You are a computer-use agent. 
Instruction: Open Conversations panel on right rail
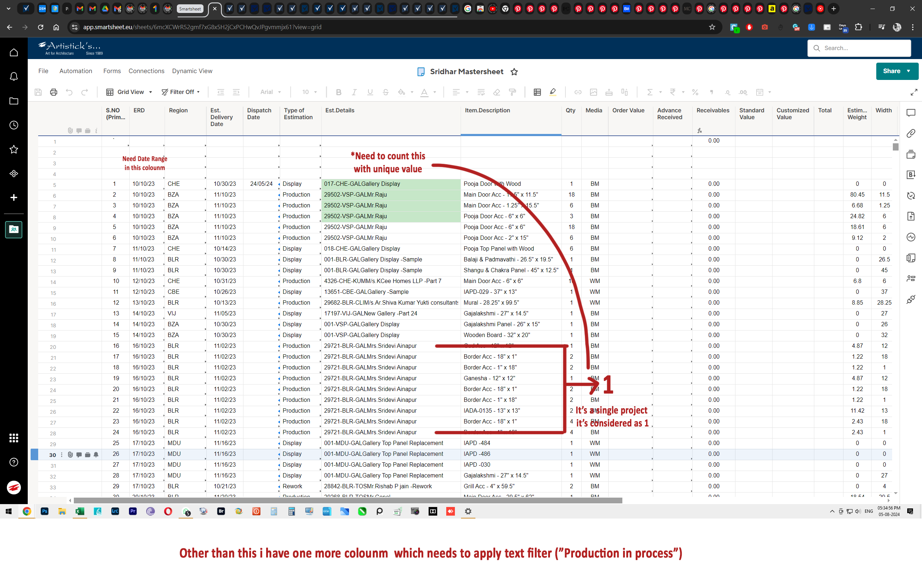911,113
